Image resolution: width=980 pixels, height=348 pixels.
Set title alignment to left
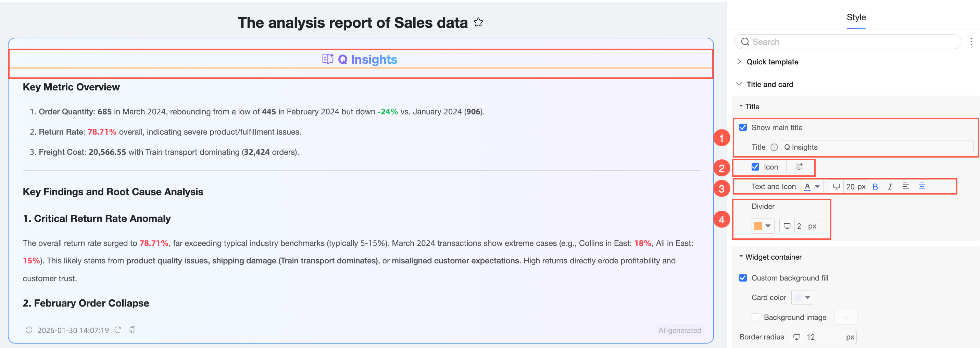906,186
